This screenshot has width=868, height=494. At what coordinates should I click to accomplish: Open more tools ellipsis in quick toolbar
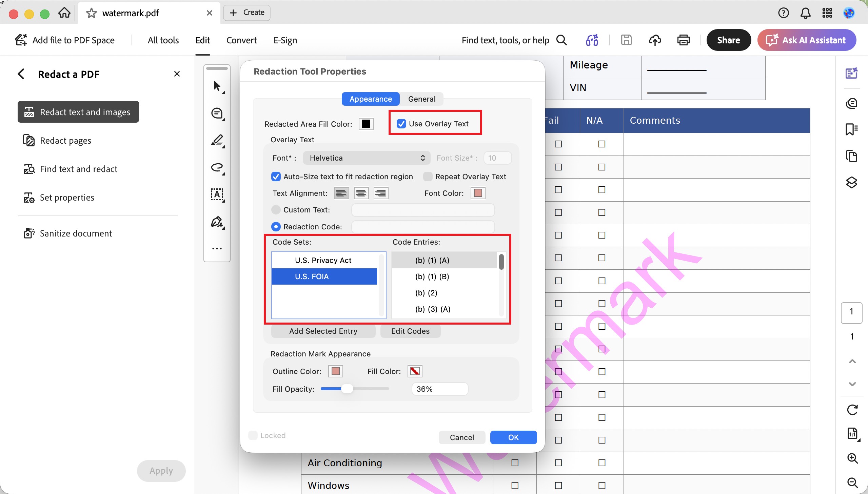coord(217,248)
